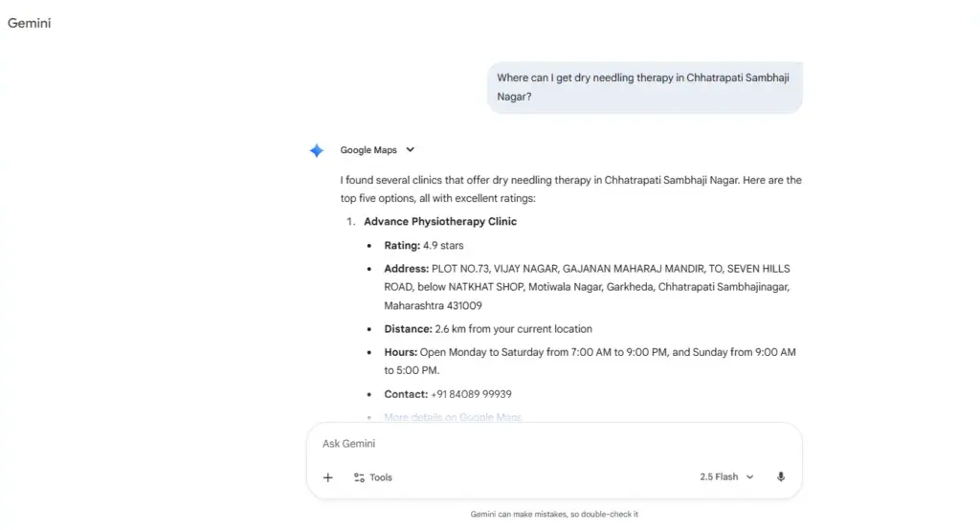The height and width of the screenshot is (530, 980).
Task: Click the Gemini can make mistakes disclaimer
Action: (554, 515)
